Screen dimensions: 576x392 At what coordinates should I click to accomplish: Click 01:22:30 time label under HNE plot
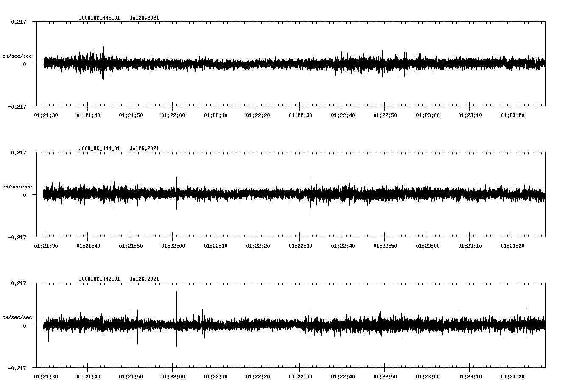pyautogui.click(x=300, y=115)
